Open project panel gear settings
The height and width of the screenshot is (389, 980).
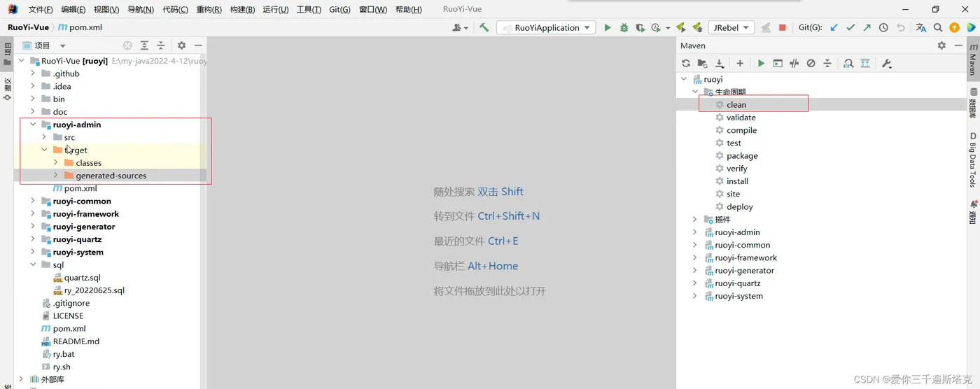(x=181, y=45)
